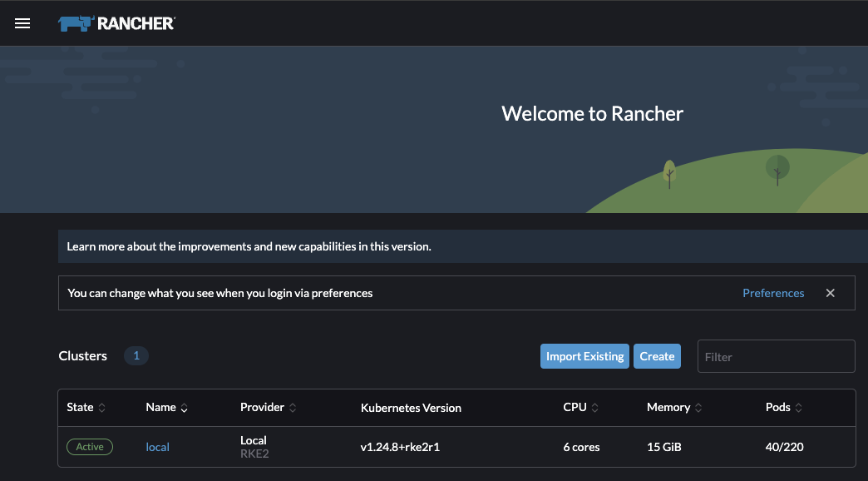Select the 40/220 pods value
The image size is (868, 481).
pos(784,447)
